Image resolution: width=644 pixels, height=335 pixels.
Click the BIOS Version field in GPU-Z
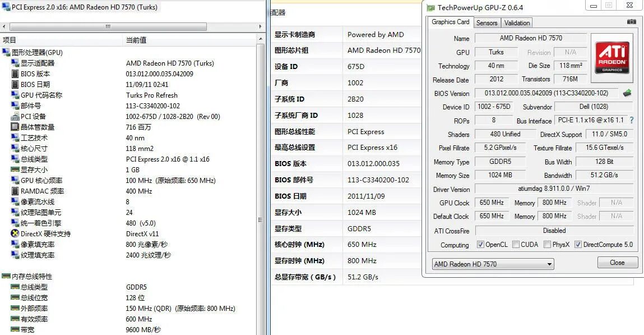tap(546, 93)
